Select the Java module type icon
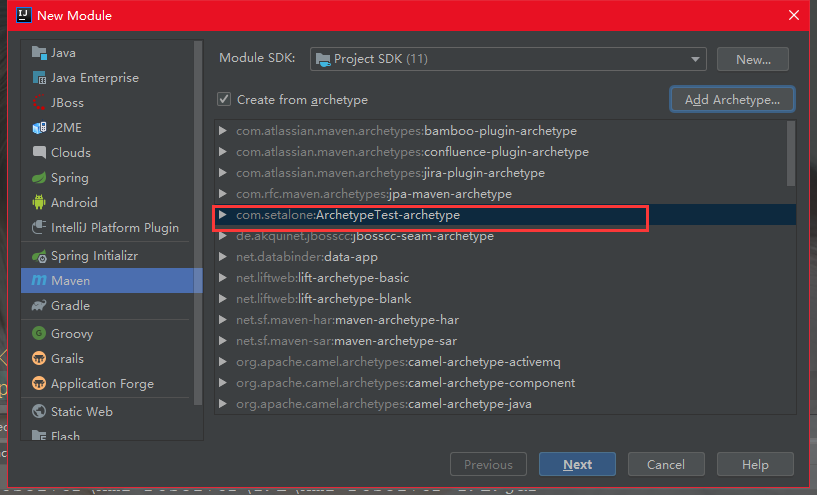 [x=39, y=53]
